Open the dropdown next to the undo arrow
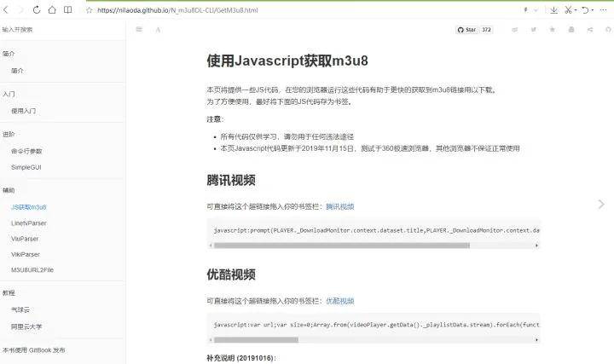Image resolution: width=614 pixels, height=364 pixels. [593, 10]
